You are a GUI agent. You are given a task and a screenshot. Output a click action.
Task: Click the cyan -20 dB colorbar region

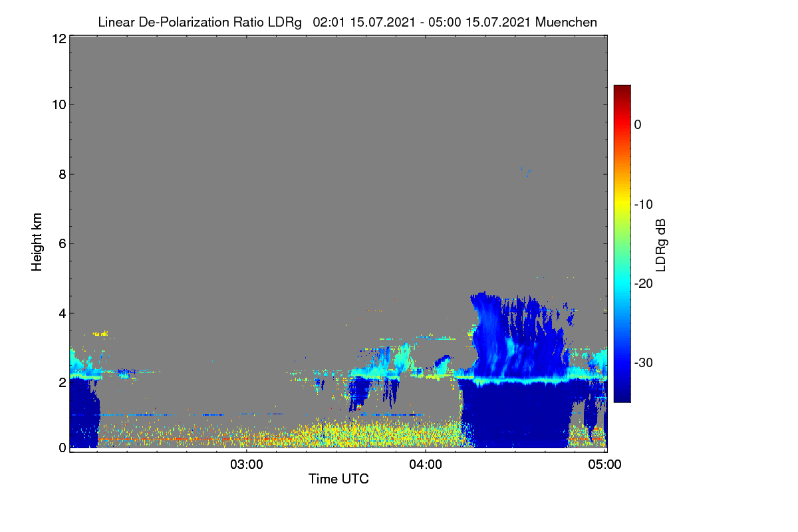622,283
